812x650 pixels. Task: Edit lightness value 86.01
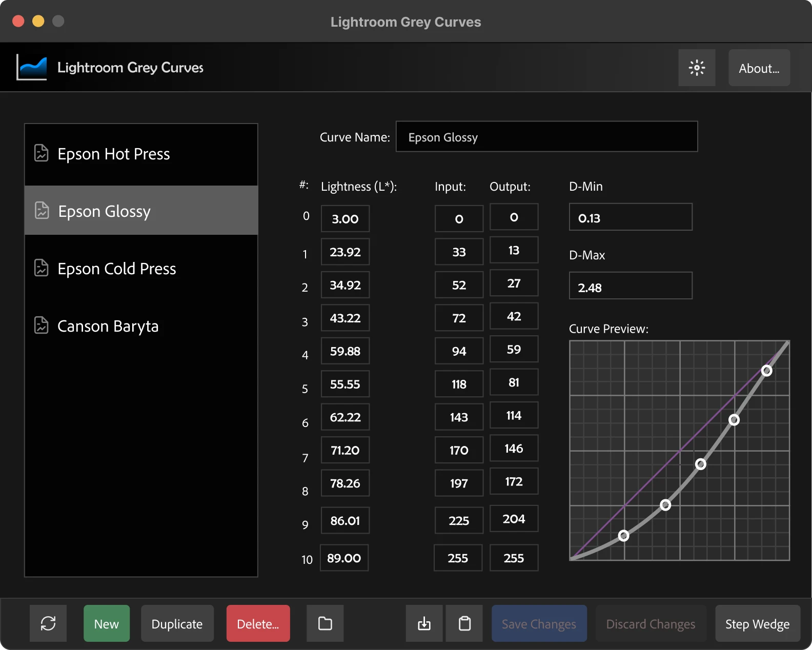tap(345, 520)
